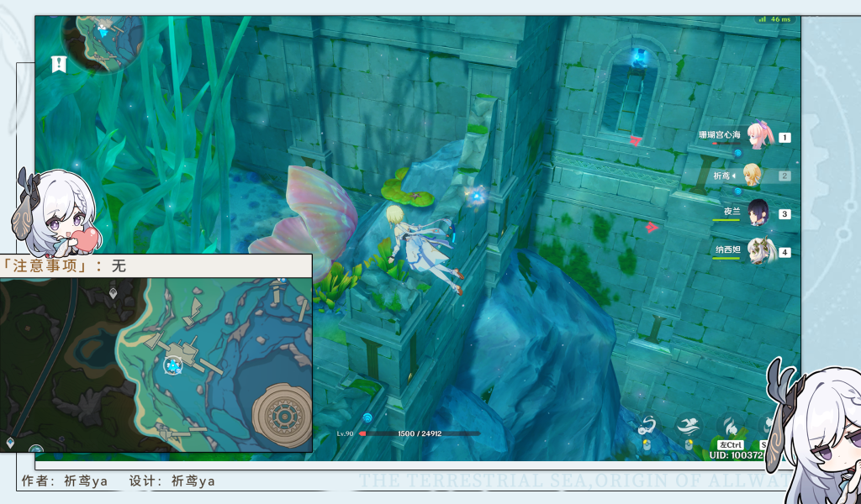
Task: Click the red arrow marker near 夜兰
Action: coord(652,227)
